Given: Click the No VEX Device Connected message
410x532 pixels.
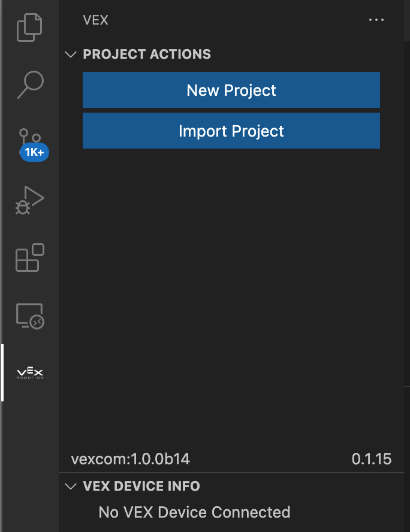Looking at the screenshot, I should point(194,512).
